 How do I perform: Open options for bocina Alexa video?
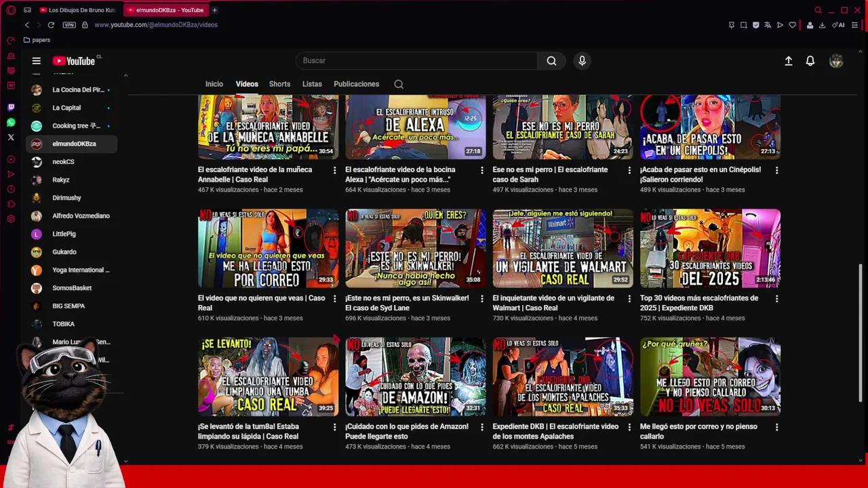tap(482, 170)
